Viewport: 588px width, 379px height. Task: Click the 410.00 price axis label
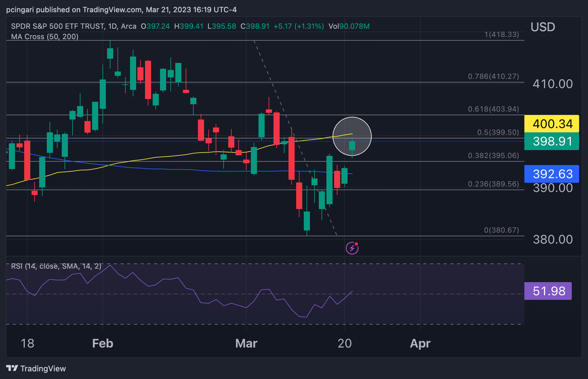pos(553,84)
